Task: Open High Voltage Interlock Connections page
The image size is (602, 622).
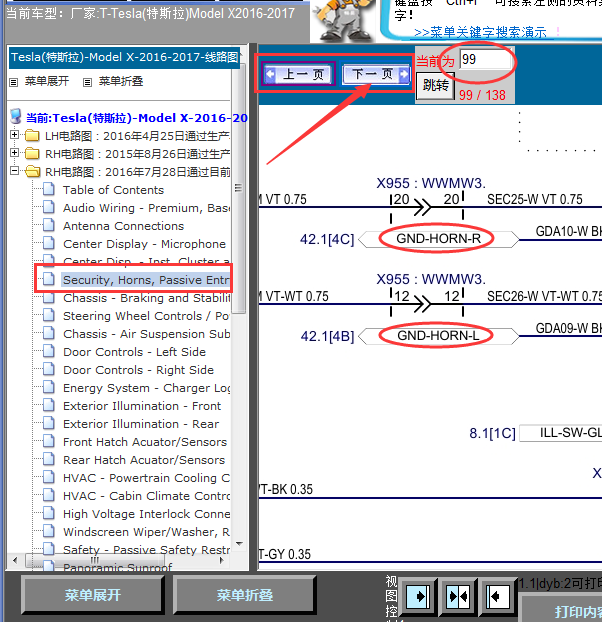Action: click(x=146, y=514)
